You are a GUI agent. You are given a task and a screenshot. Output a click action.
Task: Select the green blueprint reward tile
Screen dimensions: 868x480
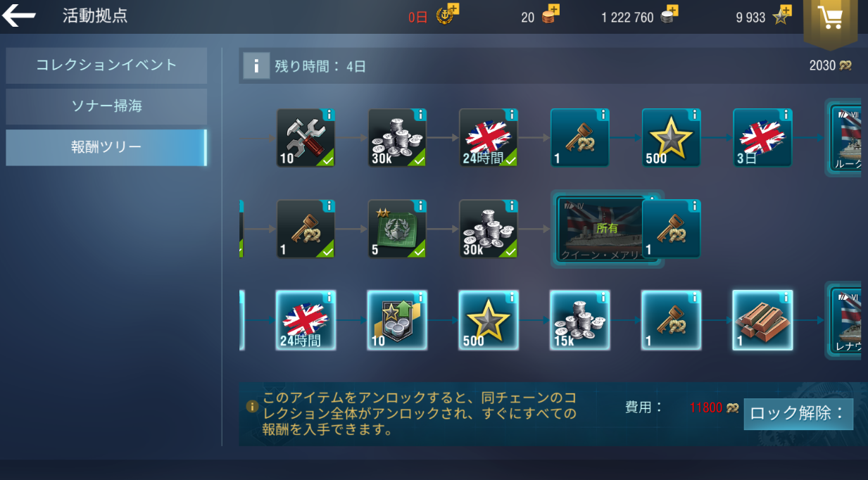tap(397, 229)
